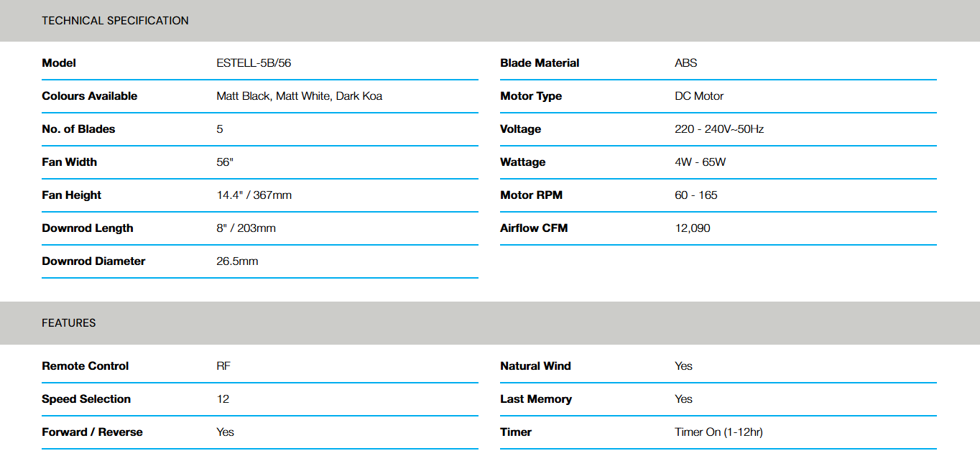Click the Fan Width value 56"

tap(225, 162)
